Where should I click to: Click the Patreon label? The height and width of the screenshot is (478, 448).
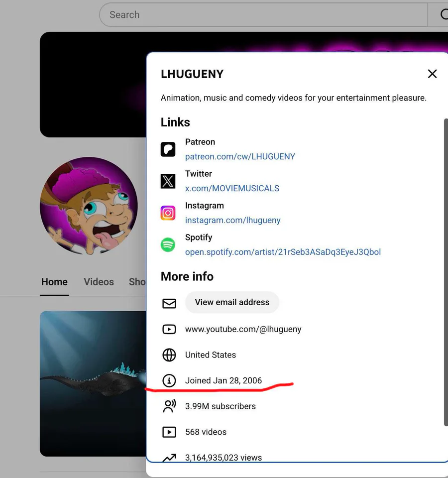click(200, 142)
